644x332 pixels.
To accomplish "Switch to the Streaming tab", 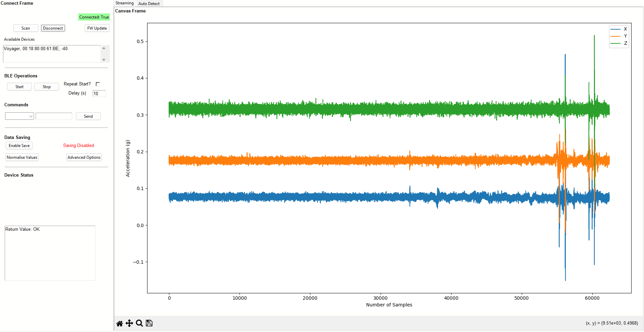I will tap(124, 3).
